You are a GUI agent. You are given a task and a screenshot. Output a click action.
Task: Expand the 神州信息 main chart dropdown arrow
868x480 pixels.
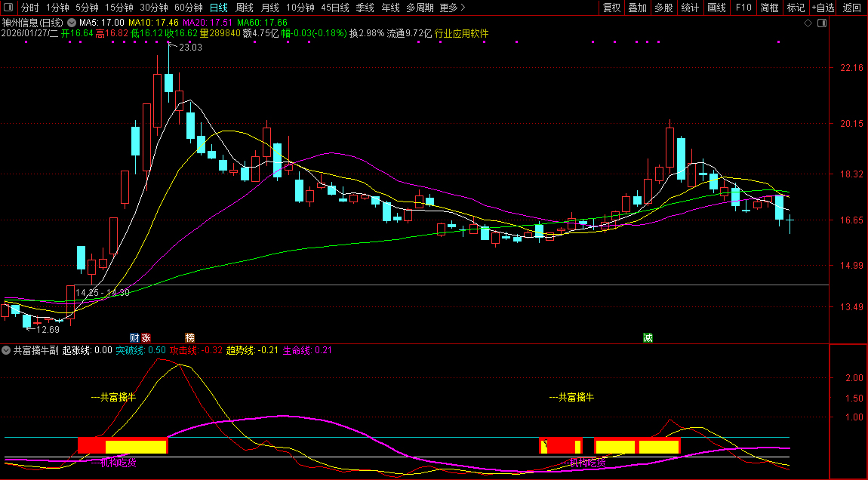(x=71, y=23)
